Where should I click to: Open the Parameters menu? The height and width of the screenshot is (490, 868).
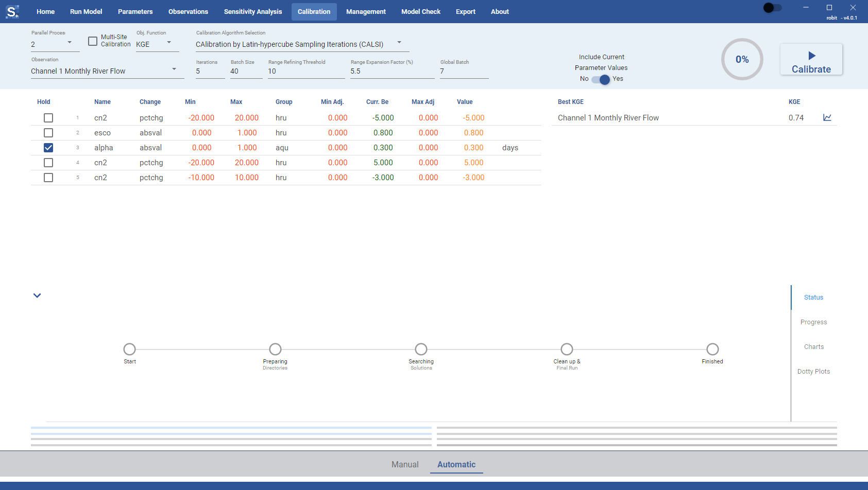coord(135,11)
